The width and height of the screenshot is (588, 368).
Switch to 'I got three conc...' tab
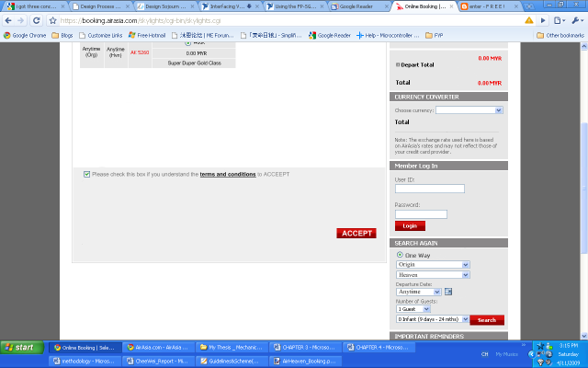coord(36,6)
